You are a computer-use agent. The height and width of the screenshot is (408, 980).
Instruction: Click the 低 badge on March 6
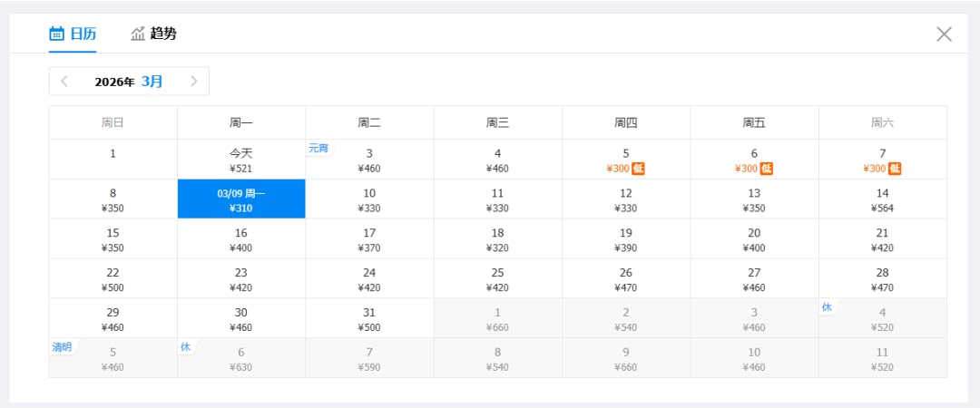tap(767, 169)
